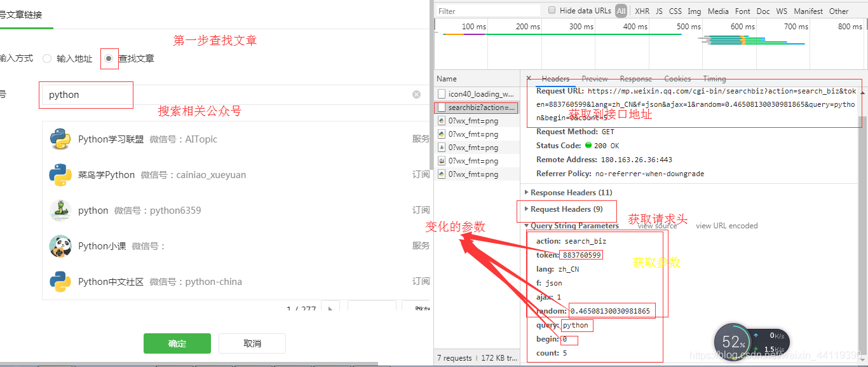This screenshot has height=367, width=868.
Task: Close the request details panel
Action: 529,78
